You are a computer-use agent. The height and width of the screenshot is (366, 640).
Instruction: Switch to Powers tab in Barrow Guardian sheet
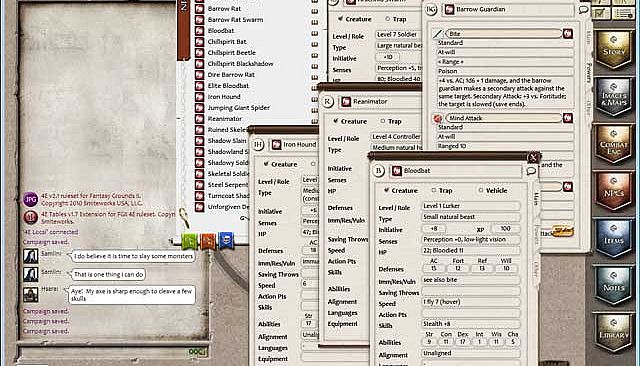[x=589, y=72]
